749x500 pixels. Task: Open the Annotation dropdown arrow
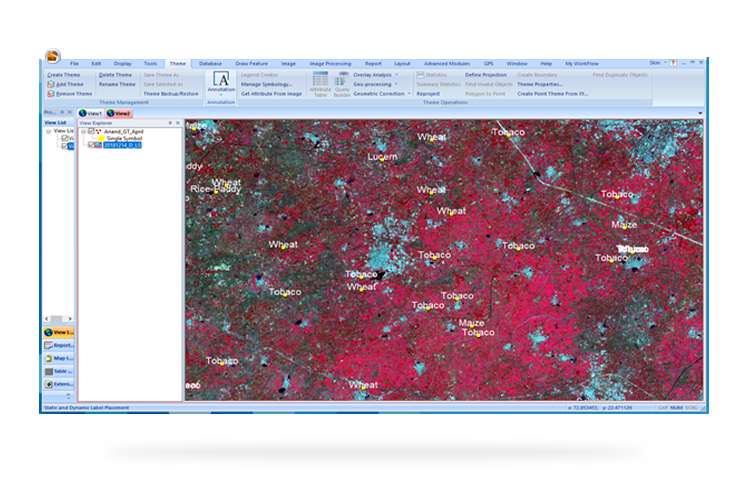[221, 95]
